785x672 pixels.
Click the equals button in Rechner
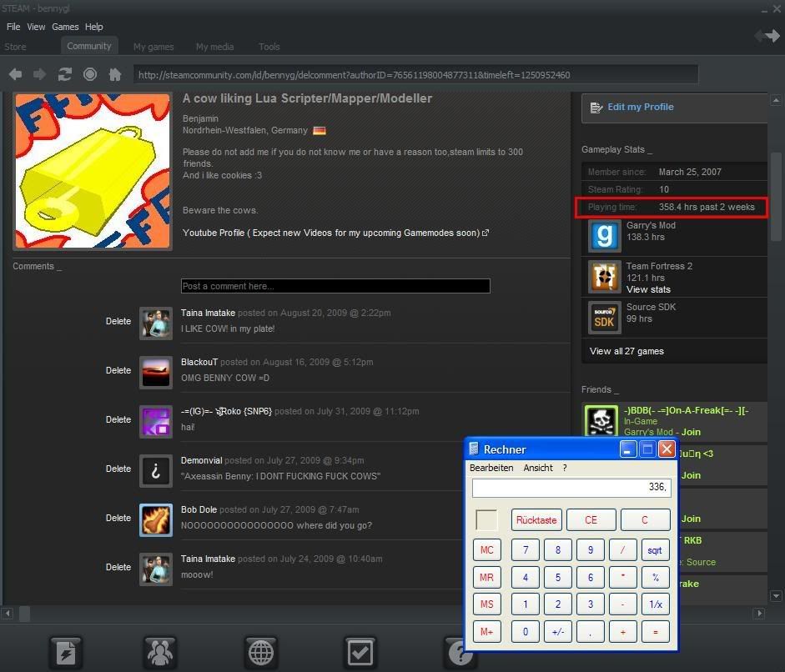pyautogui.click(x=655, y=632)
